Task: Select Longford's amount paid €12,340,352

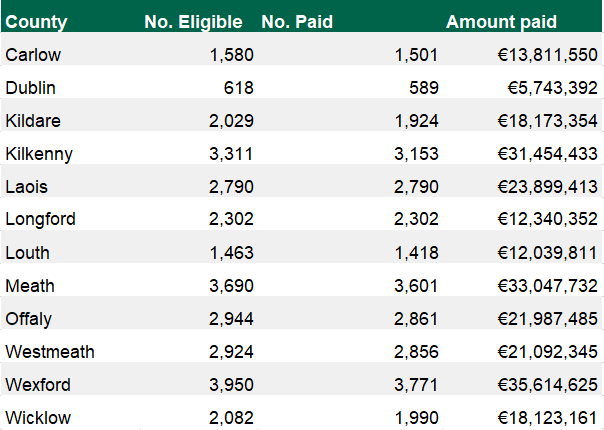Action: click(x=547, y=219)
